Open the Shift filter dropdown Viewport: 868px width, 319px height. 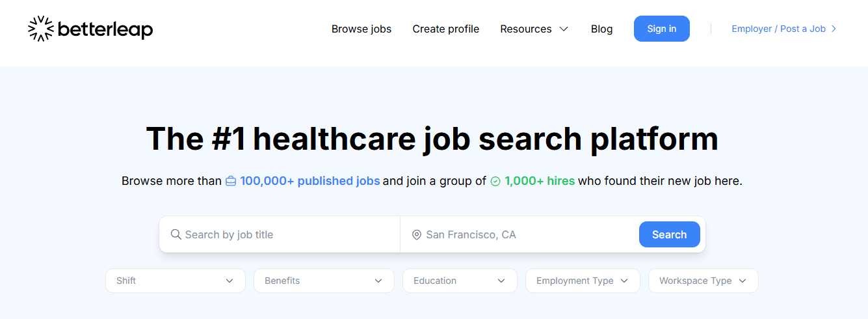176,281
